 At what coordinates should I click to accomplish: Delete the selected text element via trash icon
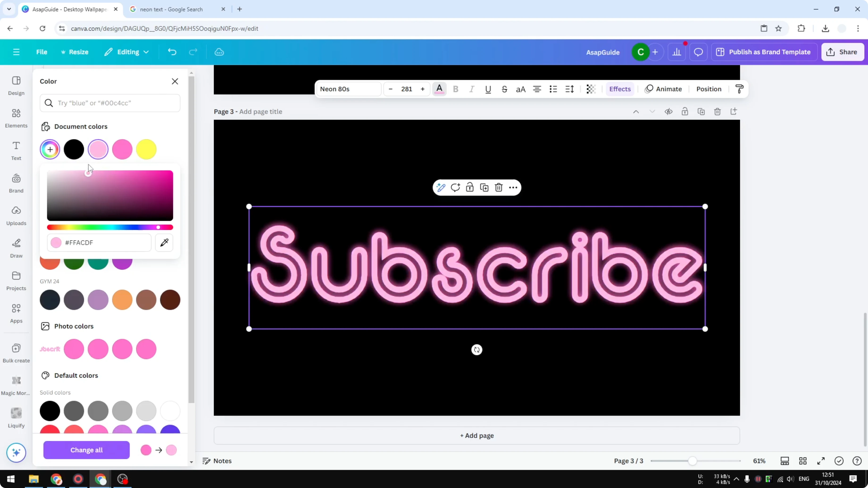[x=499, y=188]
